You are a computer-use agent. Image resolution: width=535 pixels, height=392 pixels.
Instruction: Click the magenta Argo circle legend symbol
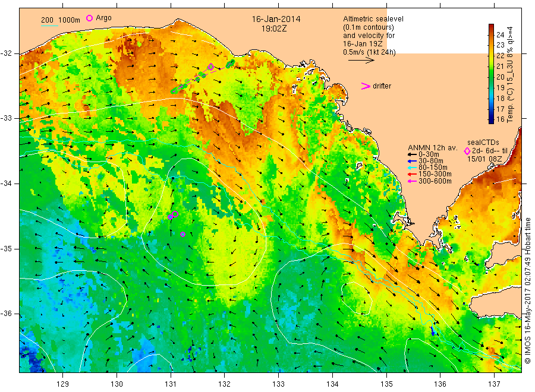tap(89, 18)
